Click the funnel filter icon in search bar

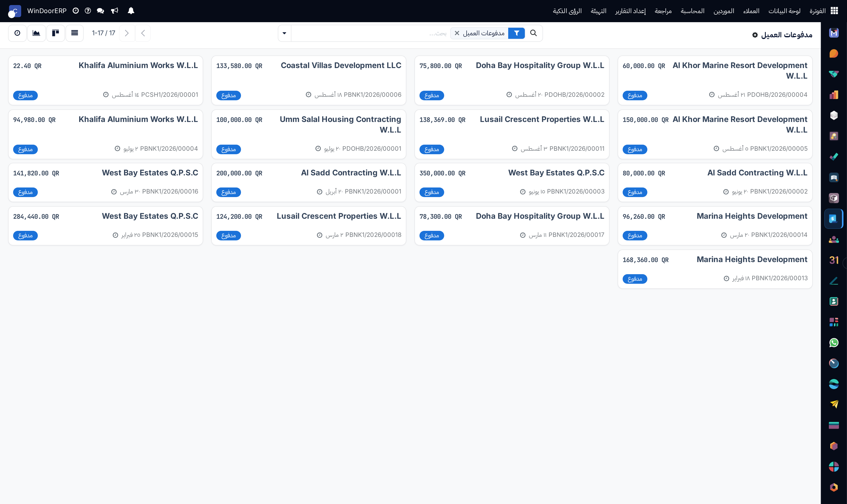click(x=517, y=33)
